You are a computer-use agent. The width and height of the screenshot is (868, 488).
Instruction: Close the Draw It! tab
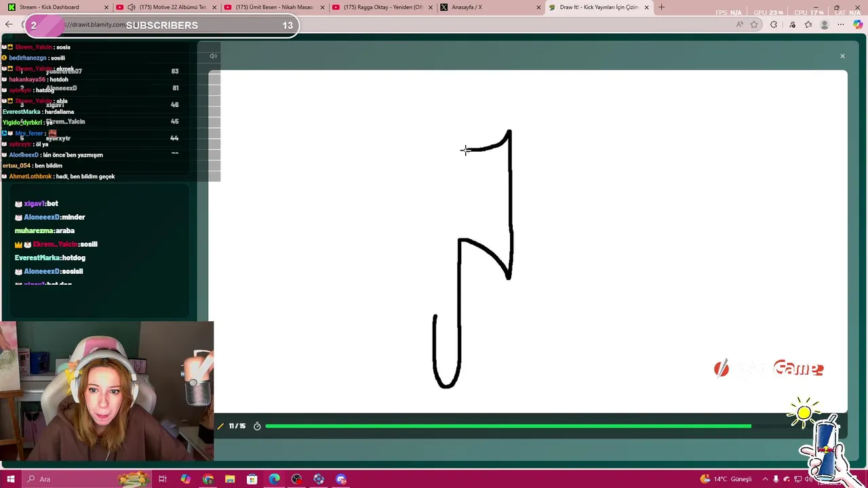pos(646,7)
